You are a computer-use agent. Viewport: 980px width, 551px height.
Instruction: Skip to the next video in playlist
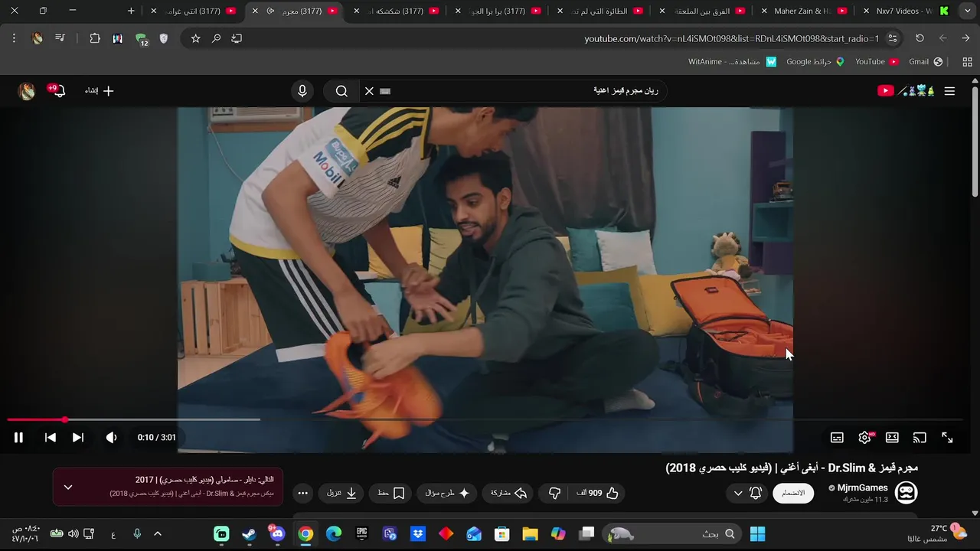tap(78, 438)
